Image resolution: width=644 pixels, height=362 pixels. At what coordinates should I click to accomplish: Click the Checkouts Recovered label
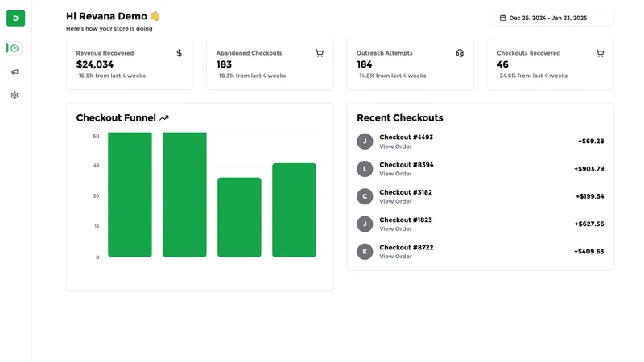click(x=529, y=53)
